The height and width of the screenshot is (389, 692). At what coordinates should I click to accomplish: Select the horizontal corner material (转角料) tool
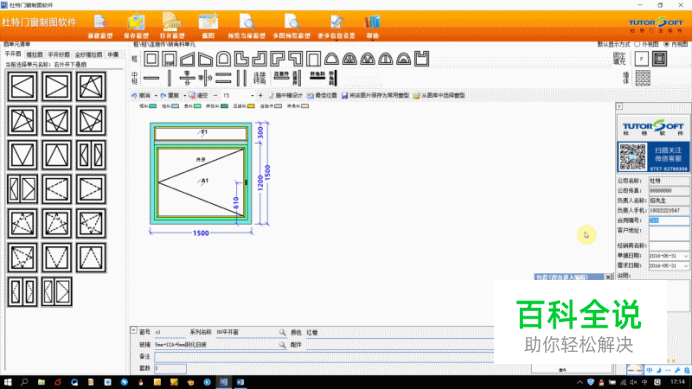[x=317, y=76]
